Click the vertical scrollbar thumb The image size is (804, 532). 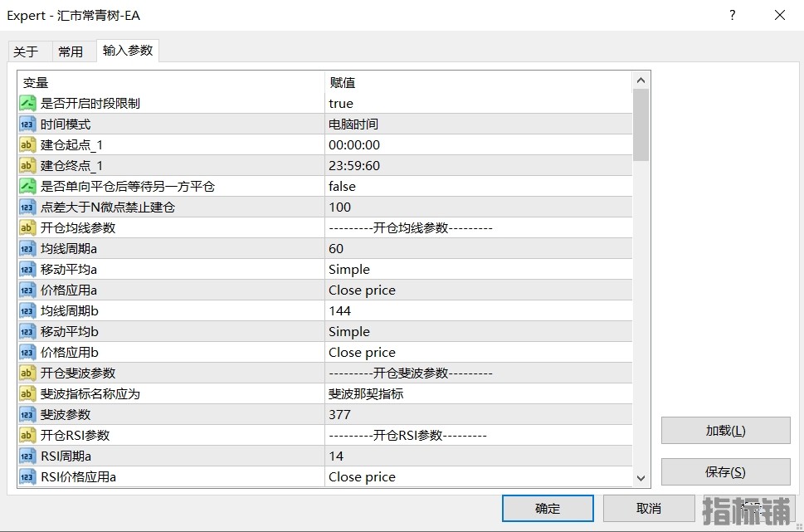click(x=641, y=125)
